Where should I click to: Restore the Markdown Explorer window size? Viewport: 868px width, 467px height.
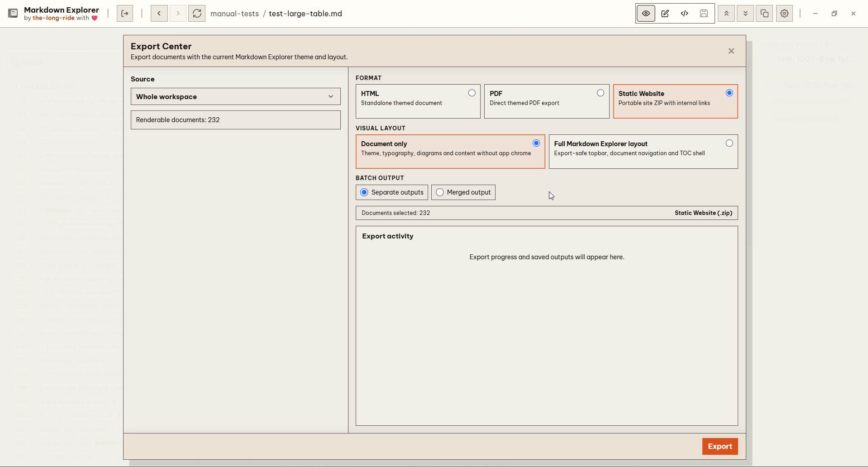(834, 14)
